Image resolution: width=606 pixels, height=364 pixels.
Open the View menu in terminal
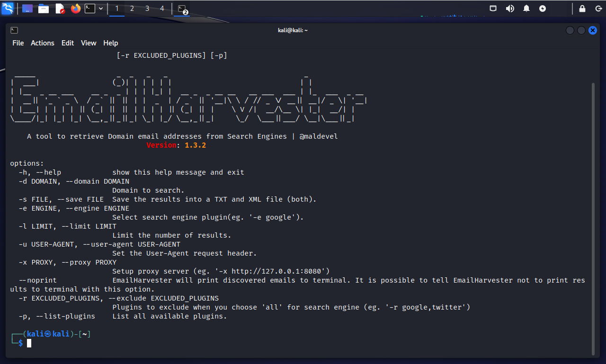[x=89, y=43]
